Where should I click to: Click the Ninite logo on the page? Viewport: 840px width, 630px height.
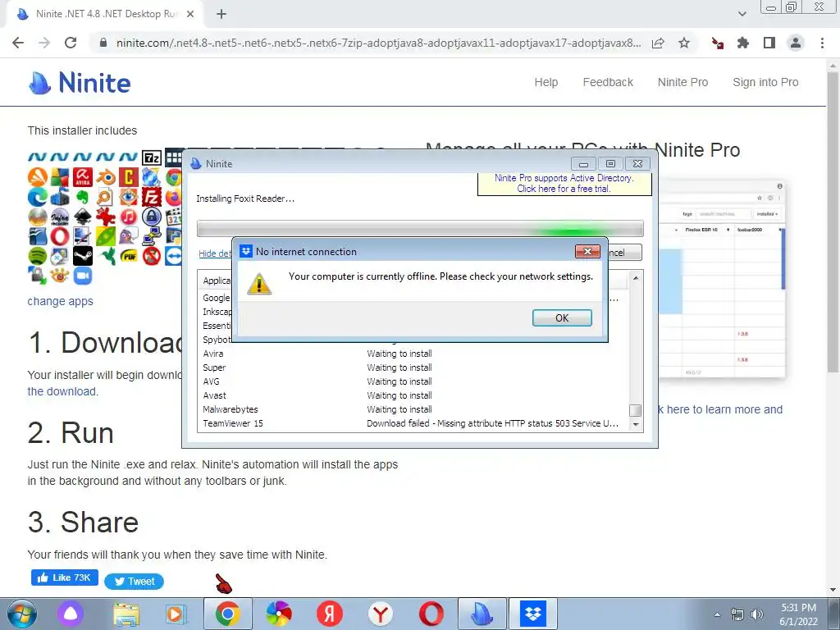(x=80, y=83)
